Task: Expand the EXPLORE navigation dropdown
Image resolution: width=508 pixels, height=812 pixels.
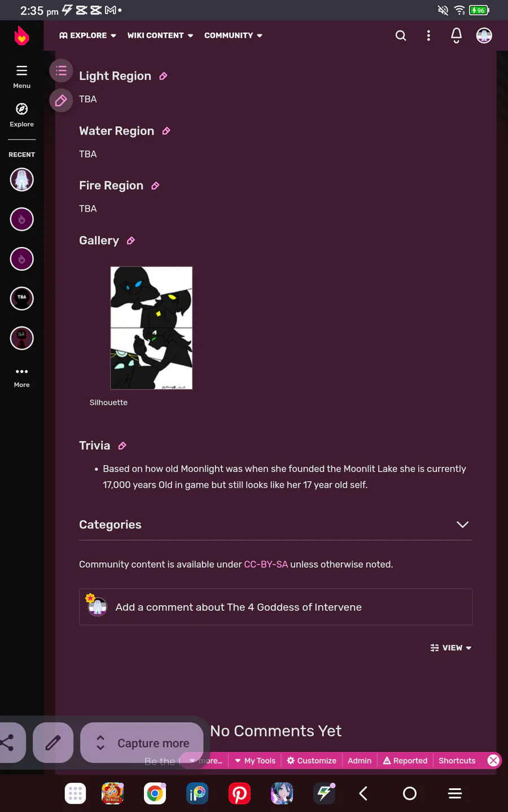Action: click(87, 36)
